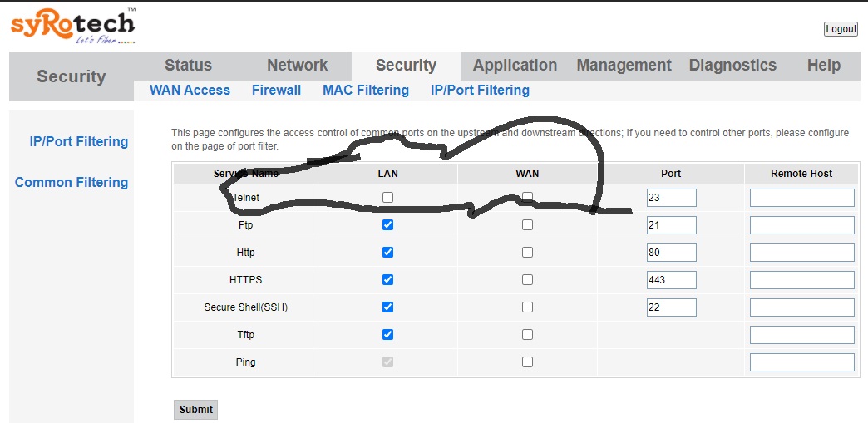Open the Application tab
This screenshot has width=868, height=423.
click(x=515, y=66)
